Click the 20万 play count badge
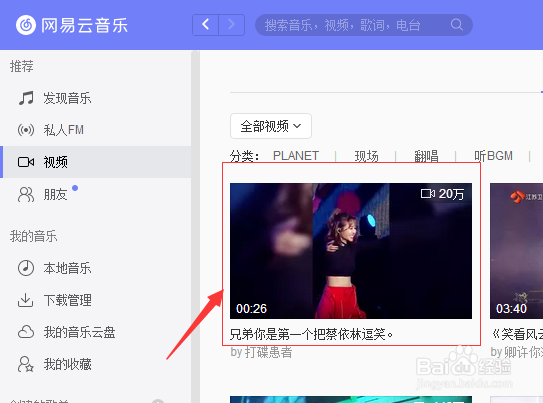This screenshot has width=543, height=403. [442, 194]
